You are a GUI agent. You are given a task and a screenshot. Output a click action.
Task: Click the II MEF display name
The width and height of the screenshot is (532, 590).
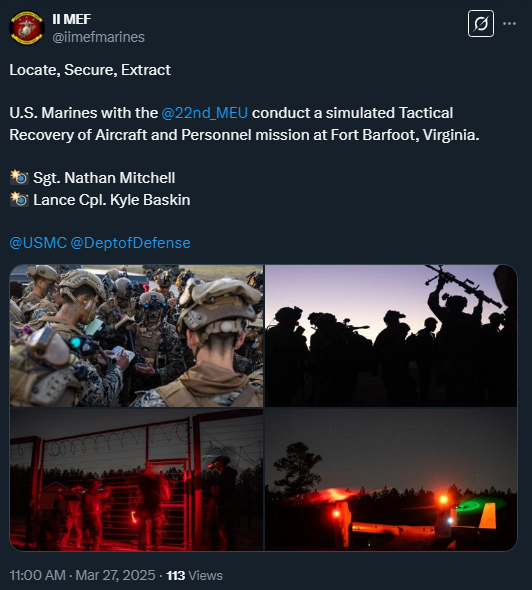(71, 19)
